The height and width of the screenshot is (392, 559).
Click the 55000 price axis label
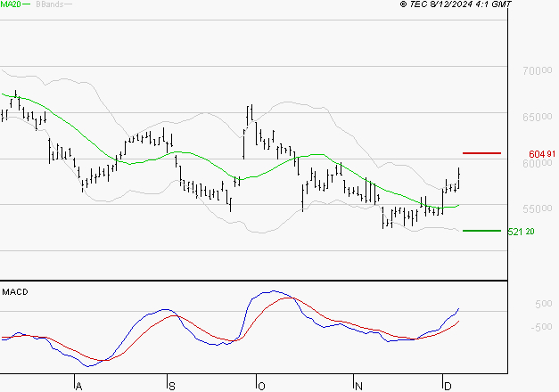(538, 208)
